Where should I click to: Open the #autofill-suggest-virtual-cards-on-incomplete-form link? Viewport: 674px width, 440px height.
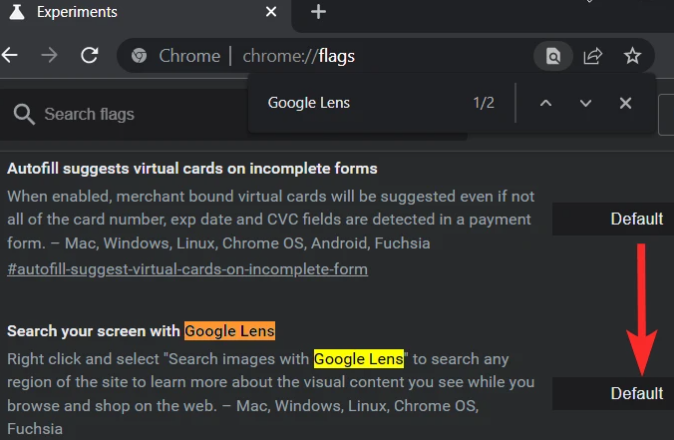click(x=187, y=269)
